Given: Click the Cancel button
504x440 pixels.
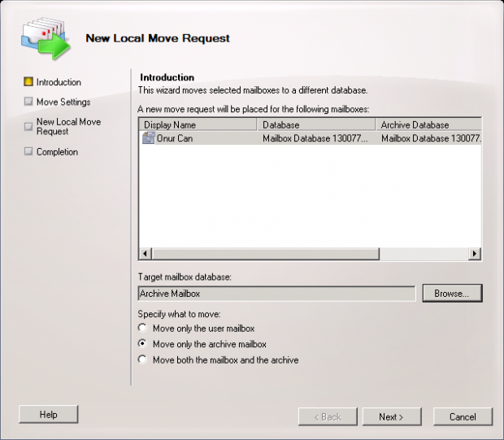Looking at the screenshot, I should 463,417.
